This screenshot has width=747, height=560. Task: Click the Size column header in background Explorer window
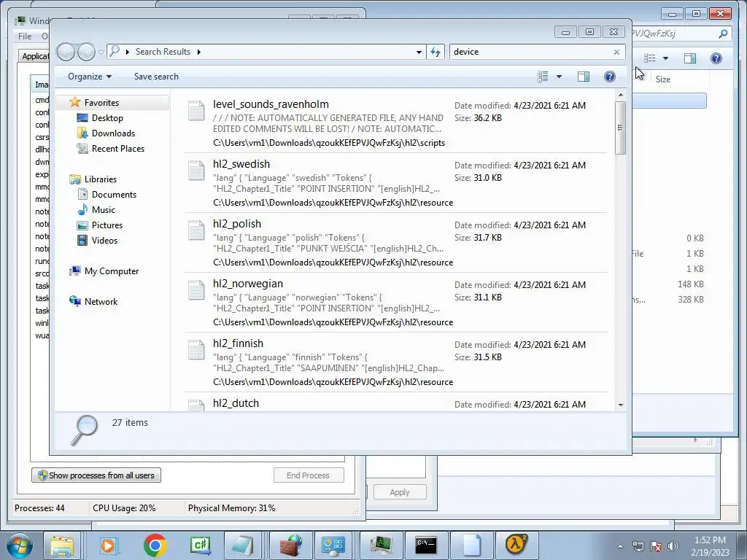pyautogui.click(x=662, y=79)
